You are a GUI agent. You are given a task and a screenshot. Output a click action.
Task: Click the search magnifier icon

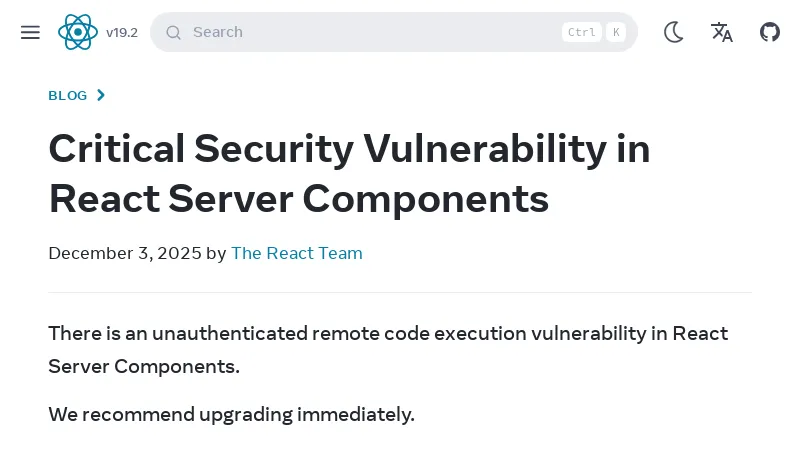point(173,32)
